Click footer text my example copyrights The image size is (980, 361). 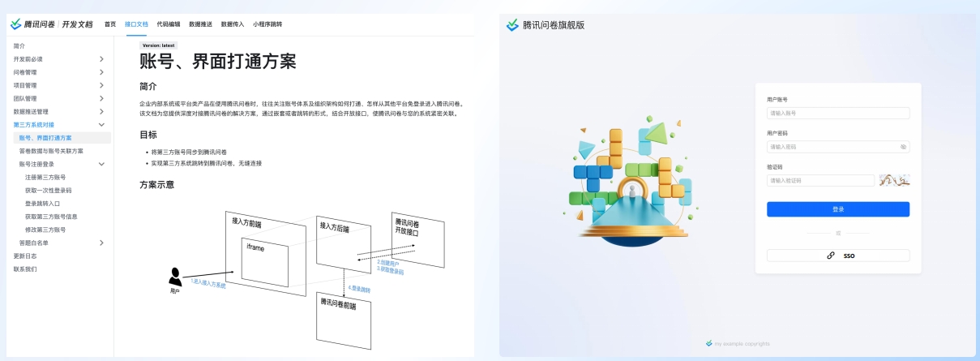click(x=742, y=343)
